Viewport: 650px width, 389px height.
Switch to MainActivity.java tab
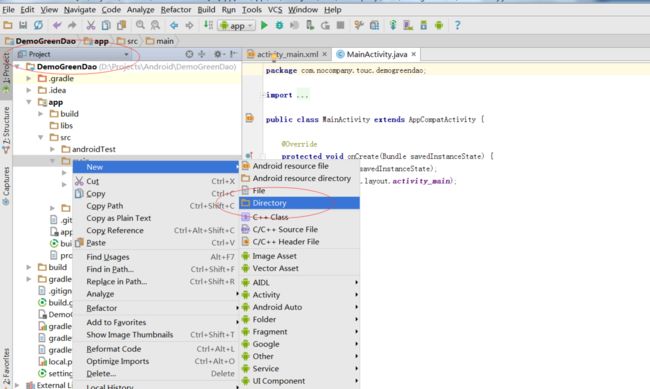coord(376,54)
